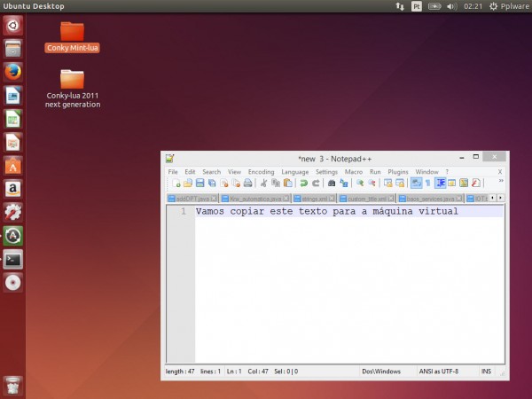
Task: Click the Zoom In toolbar icon
Action: click(360, 184)
